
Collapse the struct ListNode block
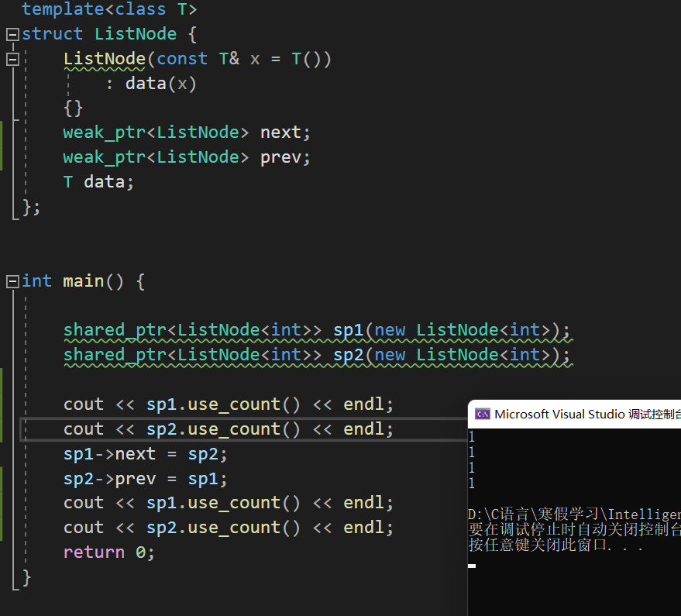11,33
